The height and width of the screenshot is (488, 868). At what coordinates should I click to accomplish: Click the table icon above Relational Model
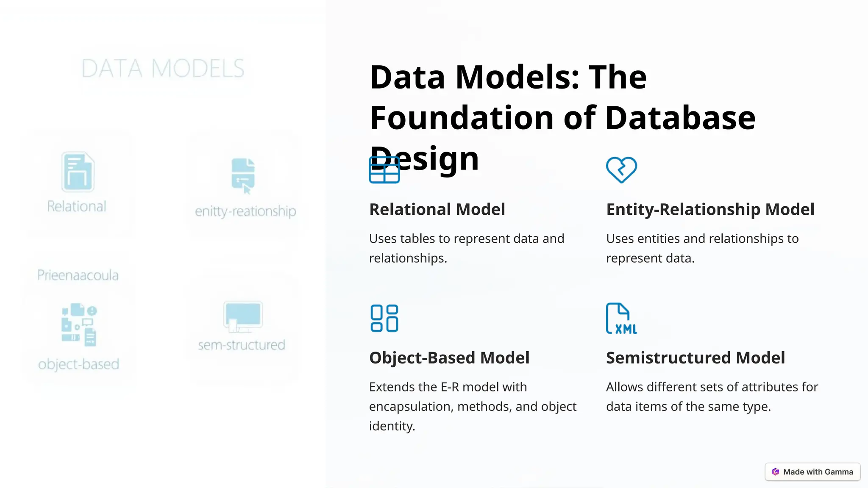point(384,170)
